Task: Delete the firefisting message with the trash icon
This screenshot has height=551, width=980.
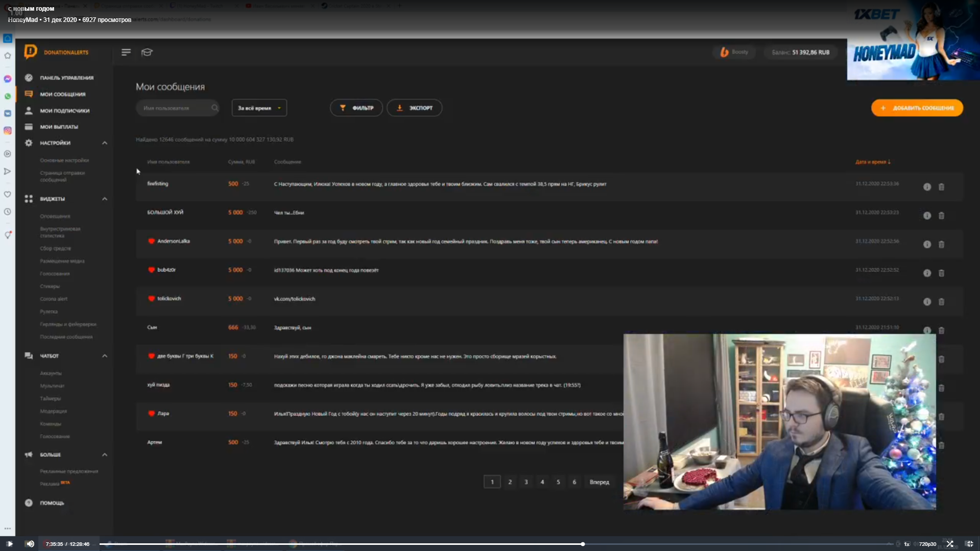Action: pyautogui.click(x=941, y=187)
